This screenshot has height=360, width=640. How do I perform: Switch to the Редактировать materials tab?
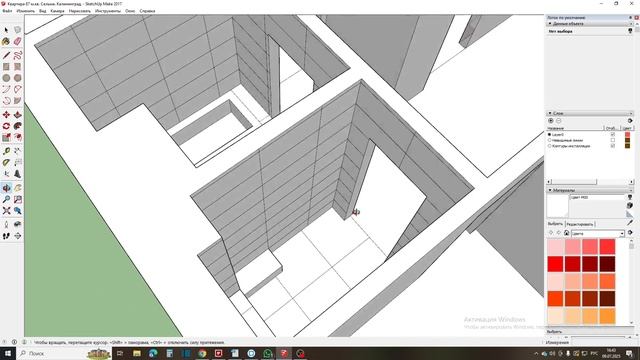[x=580, y=224]
